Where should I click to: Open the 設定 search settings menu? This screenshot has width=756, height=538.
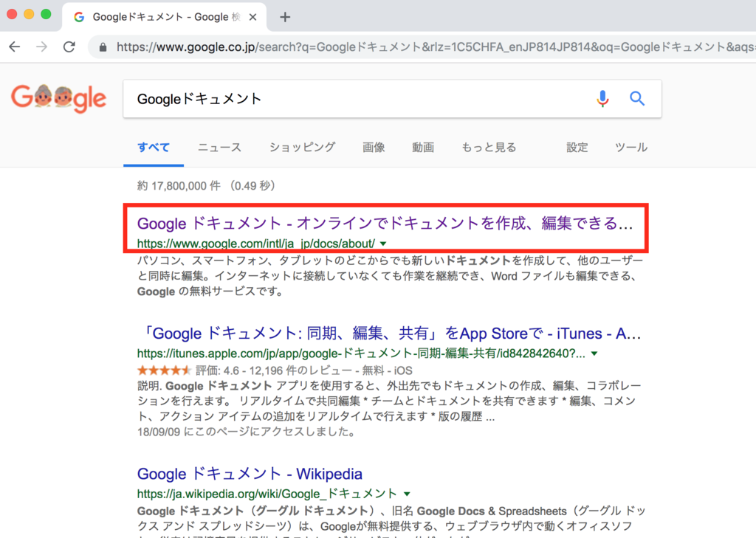coord(577,147)
